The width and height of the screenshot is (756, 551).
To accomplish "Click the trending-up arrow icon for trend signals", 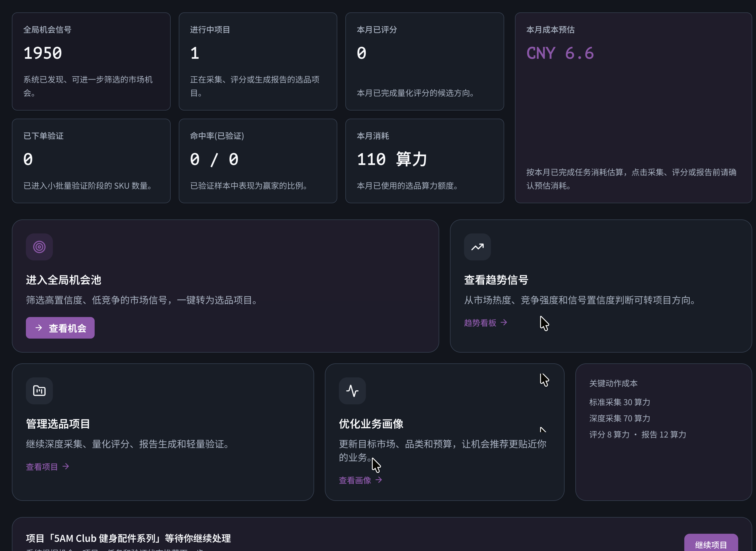I will (x=477, y=247).
